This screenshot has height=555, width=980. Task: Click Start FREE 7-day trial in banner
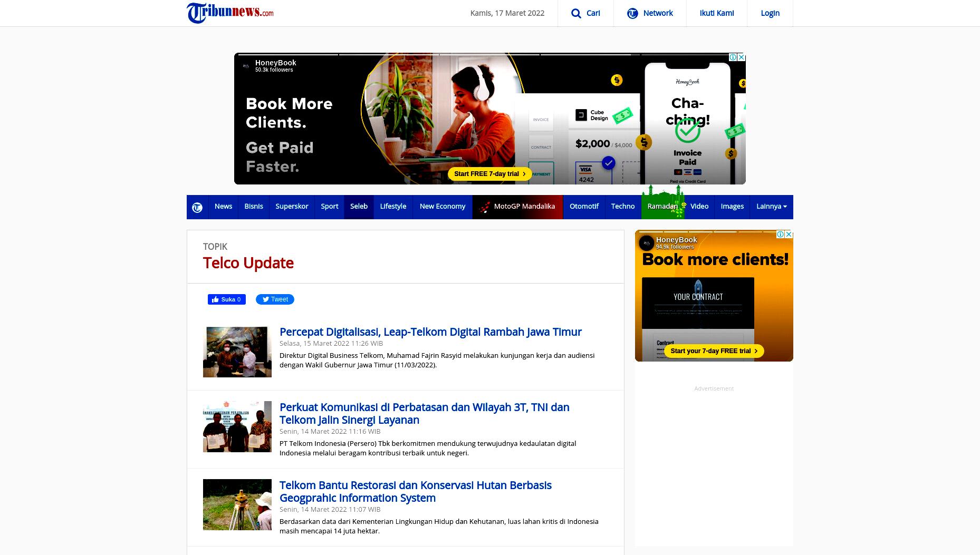click(x=489, y=174)
